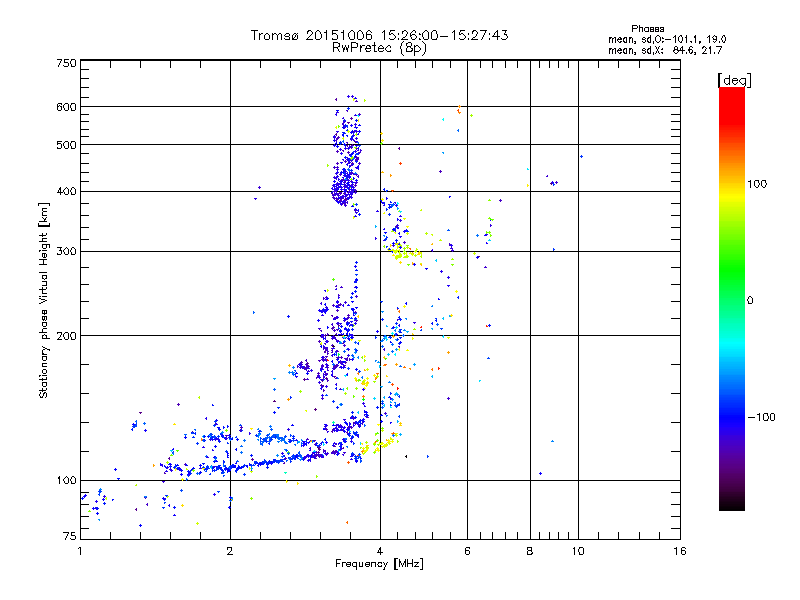800x600 pixels.
Task: Click y-axis tick label '500'
Action: pos(66,144)
